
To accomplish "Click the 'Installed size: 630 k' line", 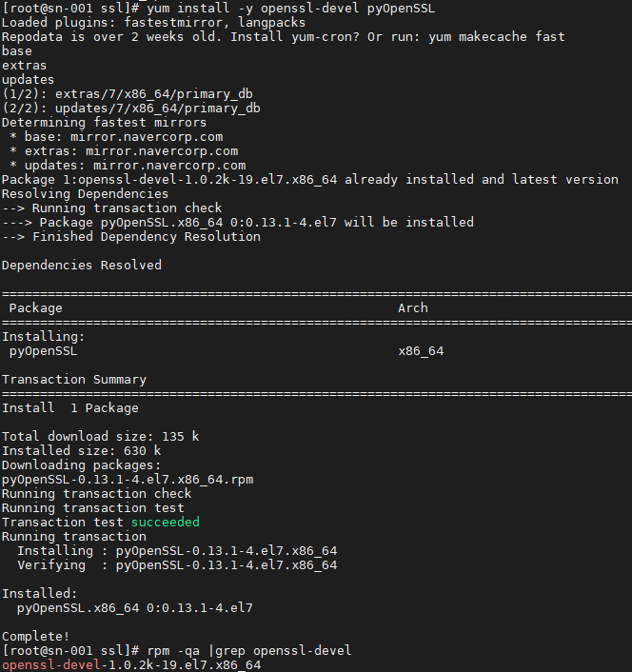I will [82, 451].
